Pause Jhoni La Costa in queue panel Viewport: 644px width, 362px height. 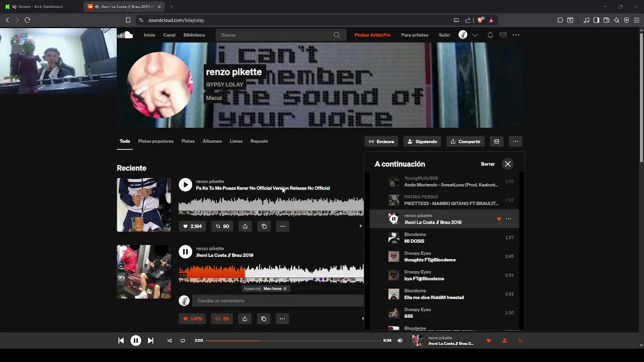pos(393,219)
